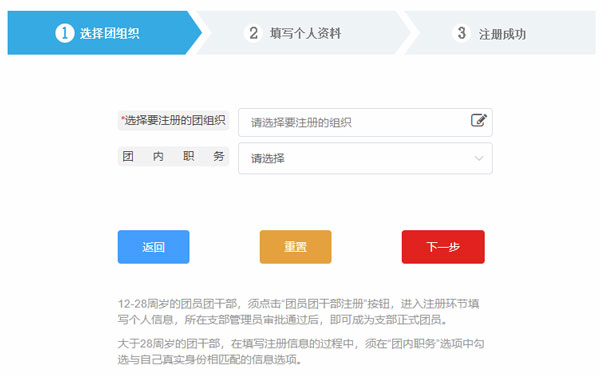
Task: Click the 大于28周岁 cadre notice paragraph
Action: 301,351
